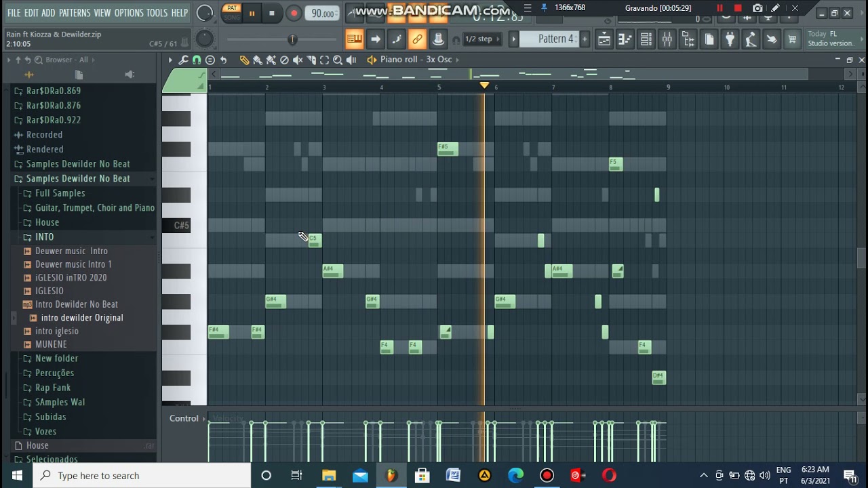
Task: Toggle the piano roll magnet snap button
Action: tap(197, 60)
